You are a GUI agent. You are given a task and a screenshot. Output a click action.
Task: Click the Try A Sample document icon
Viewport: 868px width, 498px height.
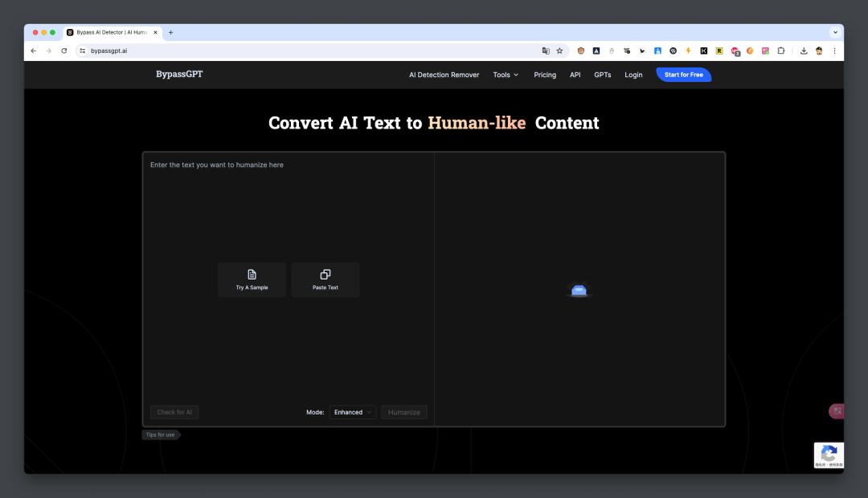click(252, 275)
